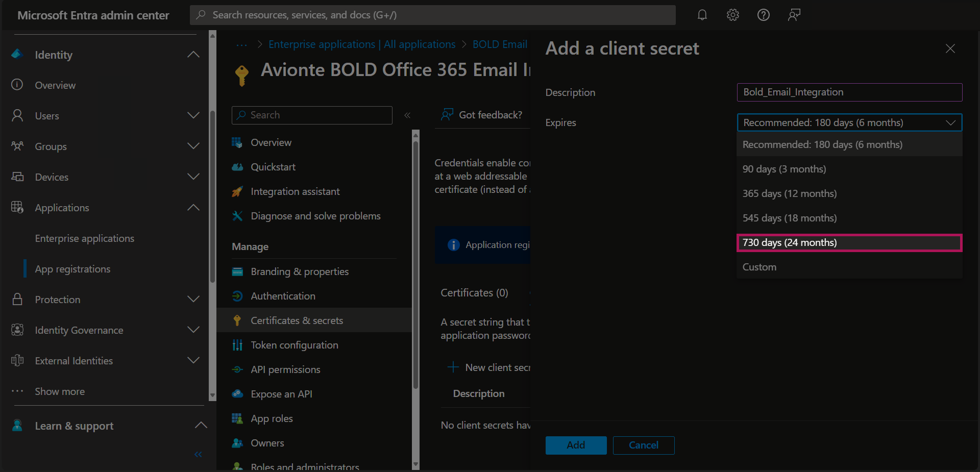Viewport: 980px width, 472px height.
Task: Select 730 days (24 months) option
Action: (x=849, y=243)
